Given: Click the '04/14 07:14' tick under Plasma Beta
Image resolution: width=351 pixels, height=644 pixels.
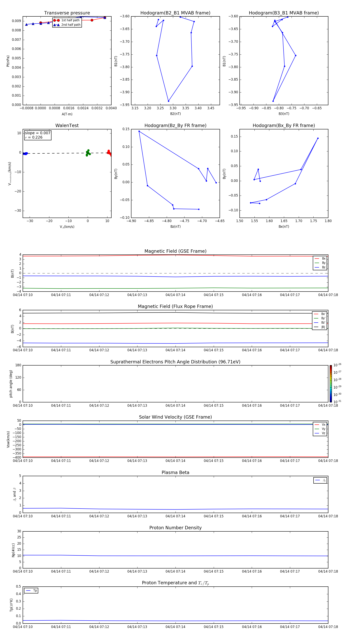Looking at the screenshot, I should 175,516.
